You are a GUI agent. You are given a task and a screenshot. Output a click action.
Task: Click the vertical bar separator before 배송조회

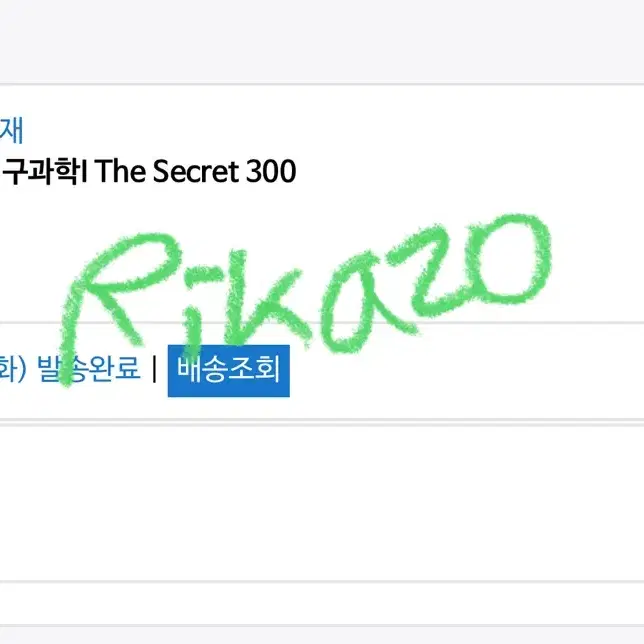pos(154,369)
